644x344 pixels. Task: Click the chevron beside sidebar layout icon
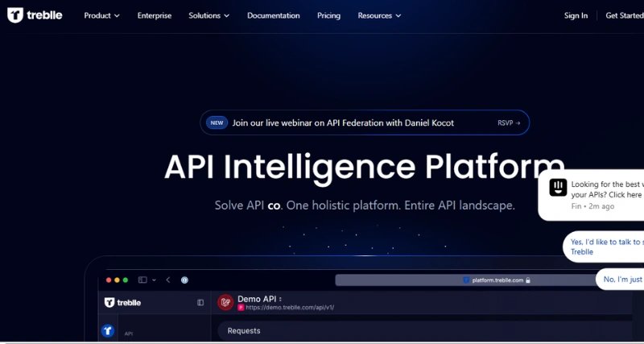click(154, 280)
